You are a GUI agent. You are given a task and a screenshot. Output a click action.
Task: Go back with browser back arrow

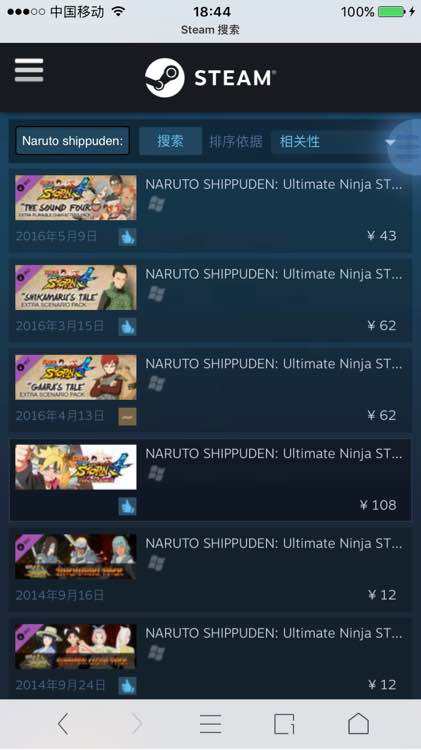pyautogui.click(x=64, y=723)
